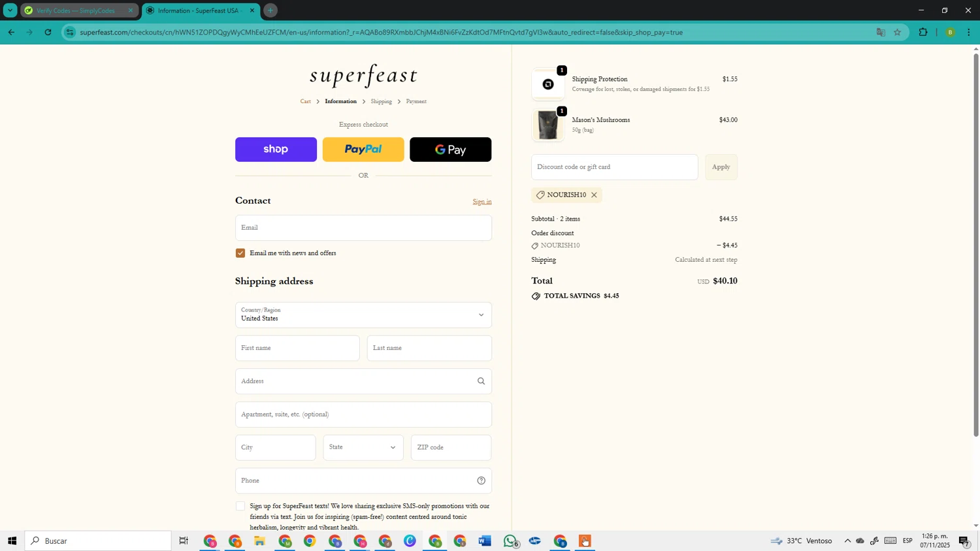Viewport: 980px width, 551px height.
Task: Click the Shipping Protection product thumbnail
Action: point(547,84)
